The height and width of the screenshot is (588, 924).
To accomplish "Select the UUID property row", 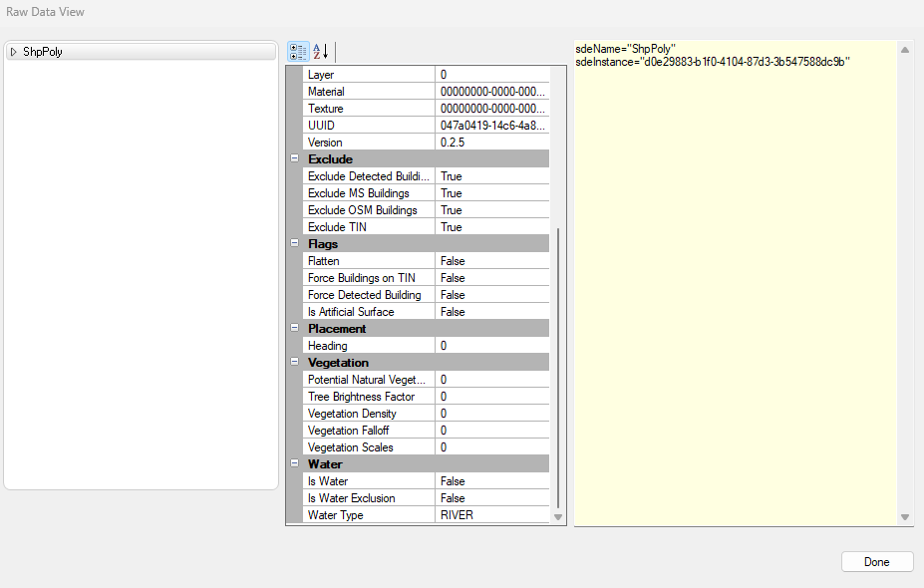I will tap(370, 126).
